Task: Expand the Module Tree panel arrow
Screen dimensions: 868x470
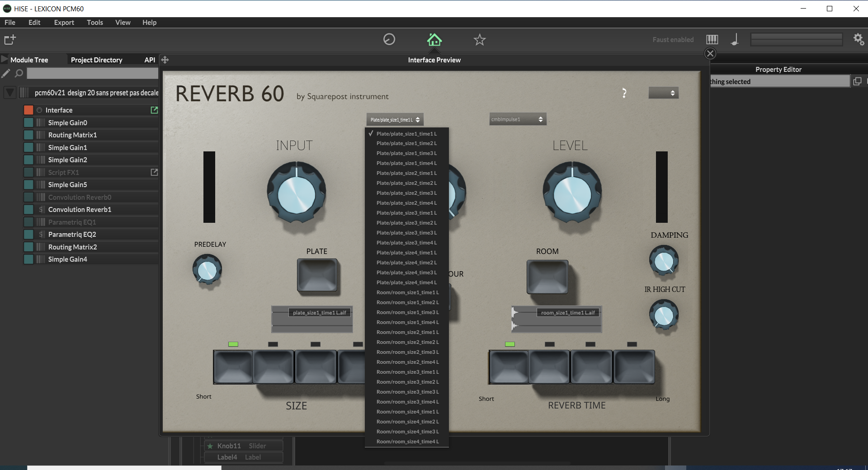Action: click(5, 59)
